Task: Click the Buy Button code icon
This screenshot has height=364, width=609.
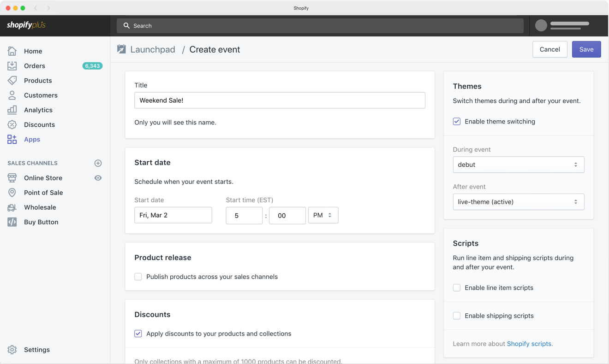Action: click(12, 222)
